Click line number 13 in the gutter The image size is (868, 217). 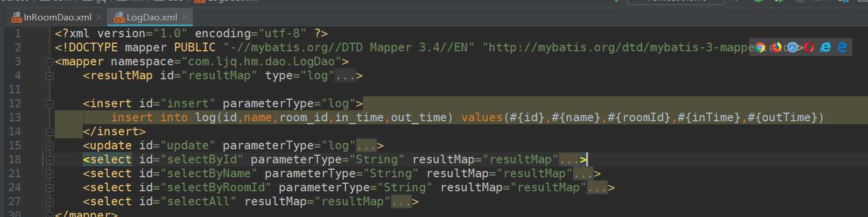point(15,118)
